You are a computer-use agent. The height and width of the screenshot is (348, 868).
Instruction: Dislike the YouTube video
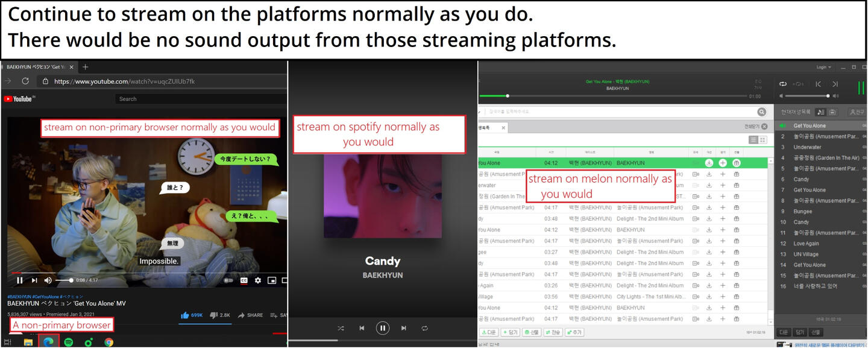pos(220,315)
